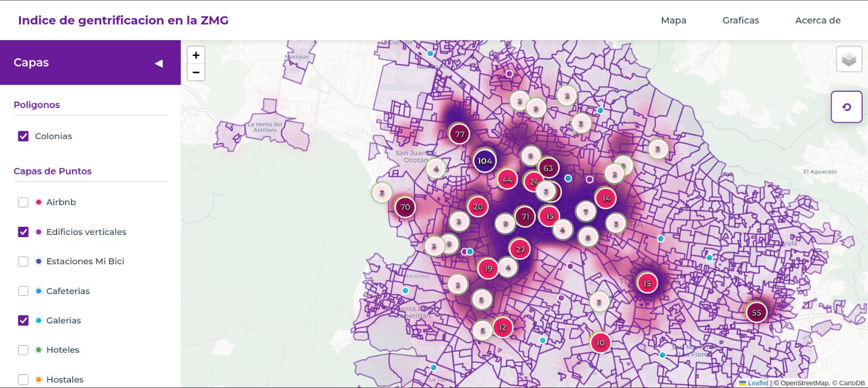Viewport: 868px width, 388px height.
Task: Click the site title Indice de gentrificacion
Action: [x=123, y=20]
